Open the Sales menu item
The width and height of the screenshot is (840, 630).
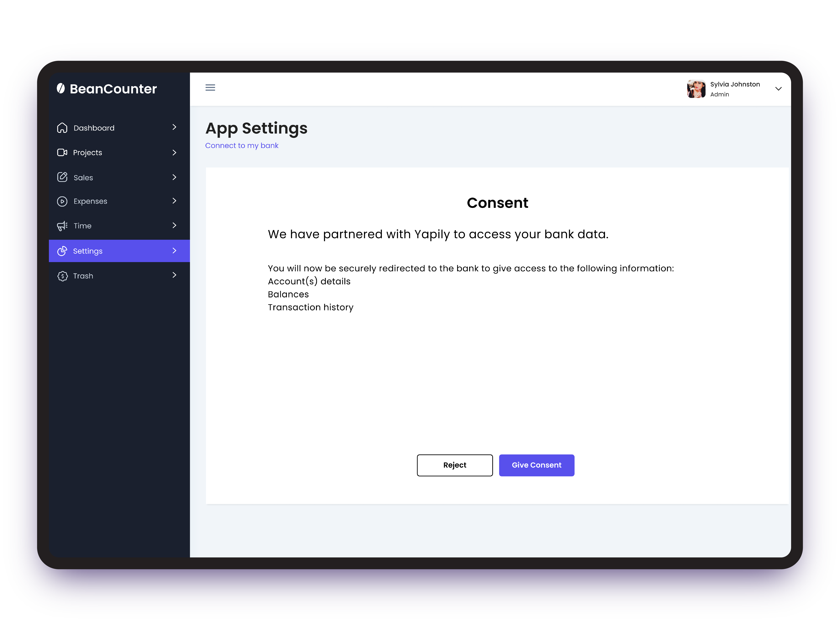(x=83, y=178)
